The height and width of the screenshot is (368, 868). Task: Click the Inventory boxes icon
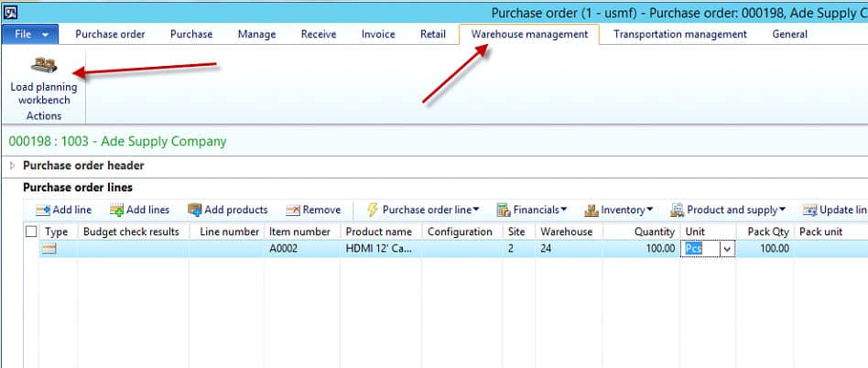pyautogui.click(x=591, y=211)
